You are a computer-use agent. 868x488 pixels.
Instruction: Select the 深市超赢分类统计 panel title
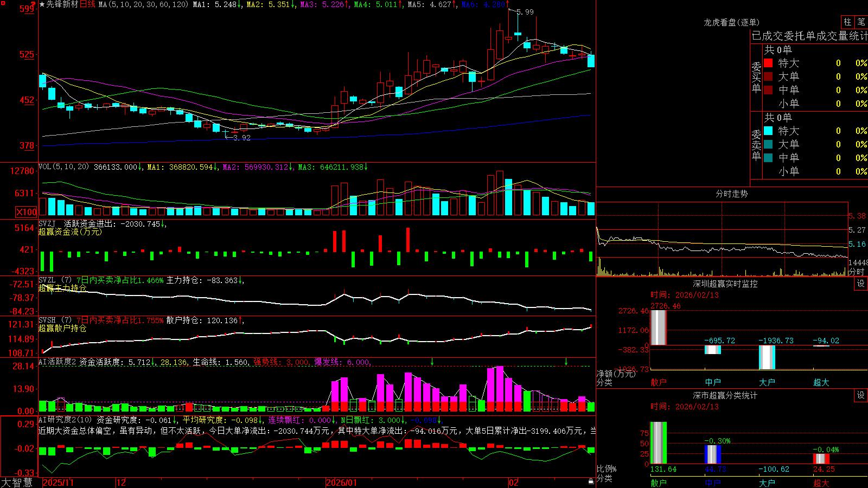[x=725, y=395]
